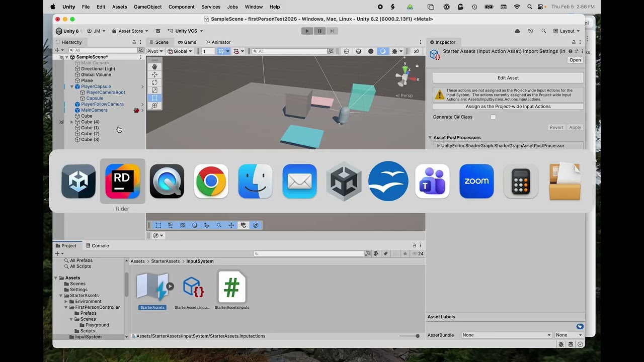
Task: Expand the Cube (4) hierarchy item
Action: (72, 122)
